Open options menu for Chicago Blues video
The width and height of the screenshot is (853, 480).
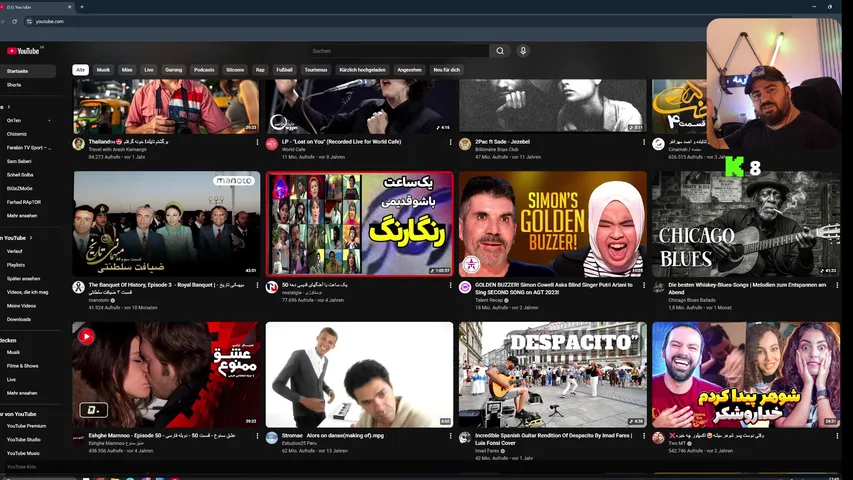point(837,285)
